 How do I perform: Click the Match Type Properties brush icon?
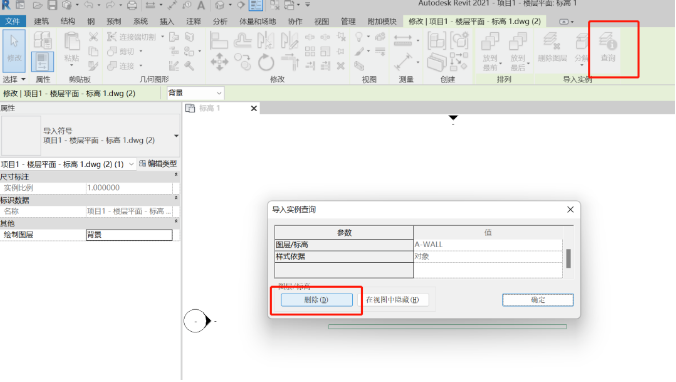(93, 66)
